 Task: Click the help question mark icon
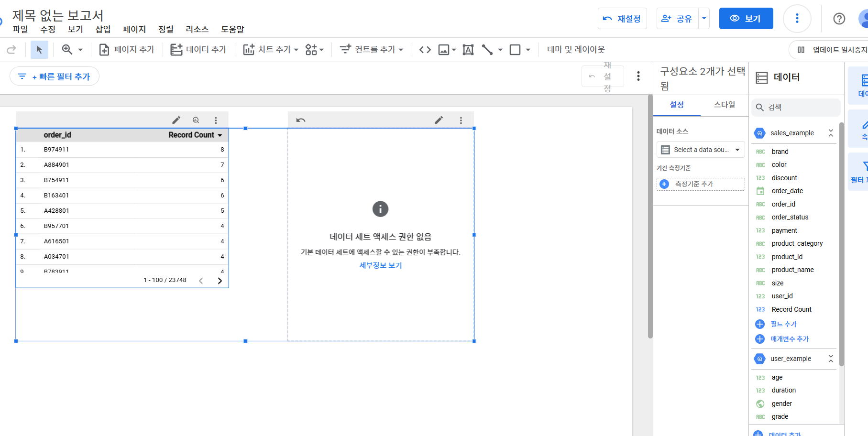[x=839, y=19]
